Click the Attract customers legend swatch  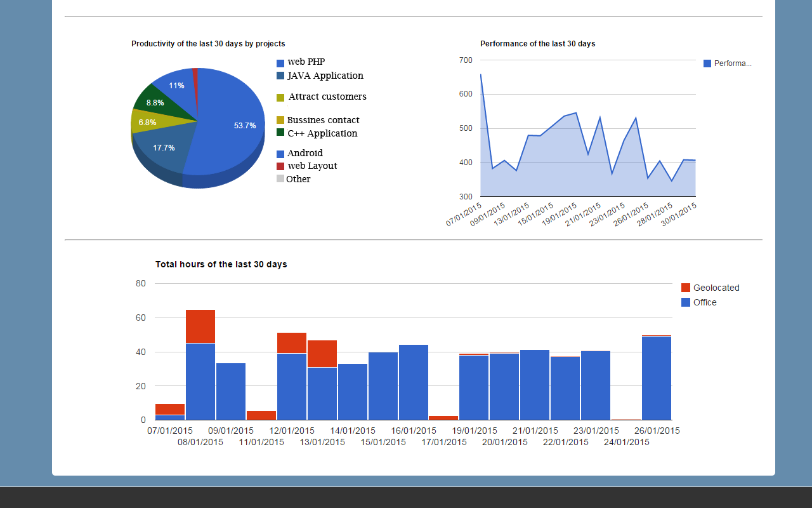pyautogui.click(x=280, y=98)
